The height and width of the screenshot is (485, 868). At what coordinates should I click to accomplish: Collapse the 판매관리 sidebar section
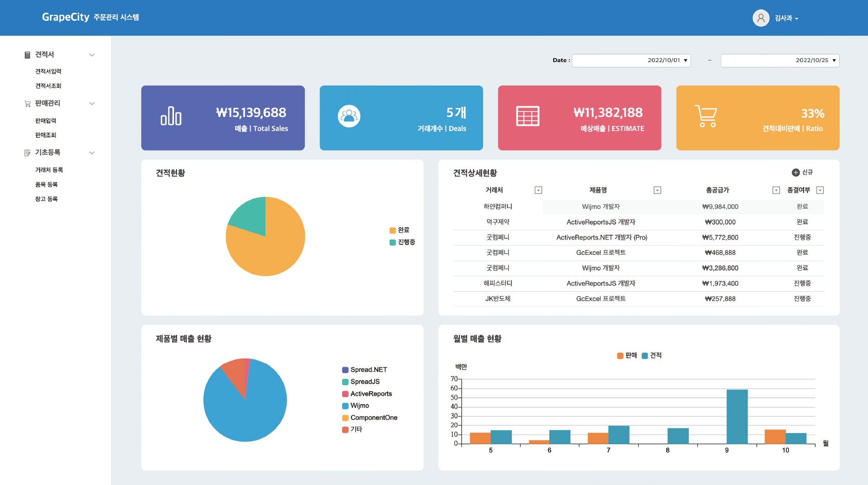tap(92, 104)
